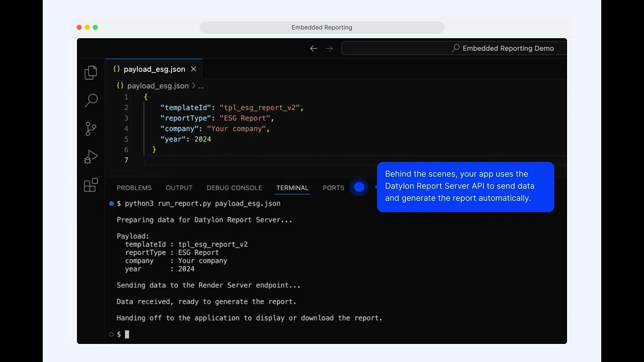644x362 pixels.
Task: Switch to the PORTS panel tab
Action: tap(334, 188)
